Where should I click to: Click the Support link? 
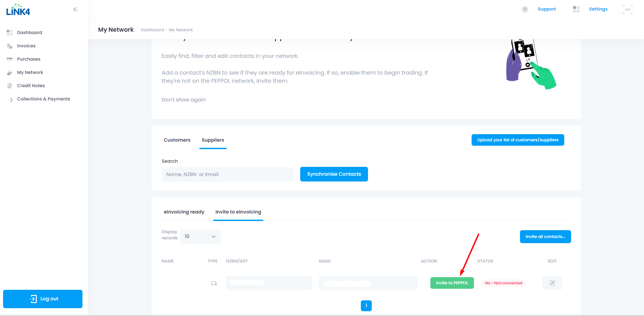point(547,9)
